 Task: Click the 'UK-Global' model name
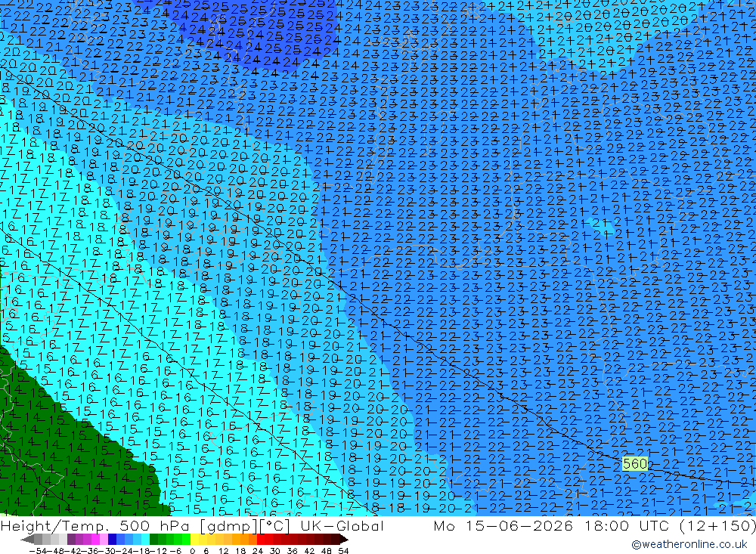click(x=342, y=525)
